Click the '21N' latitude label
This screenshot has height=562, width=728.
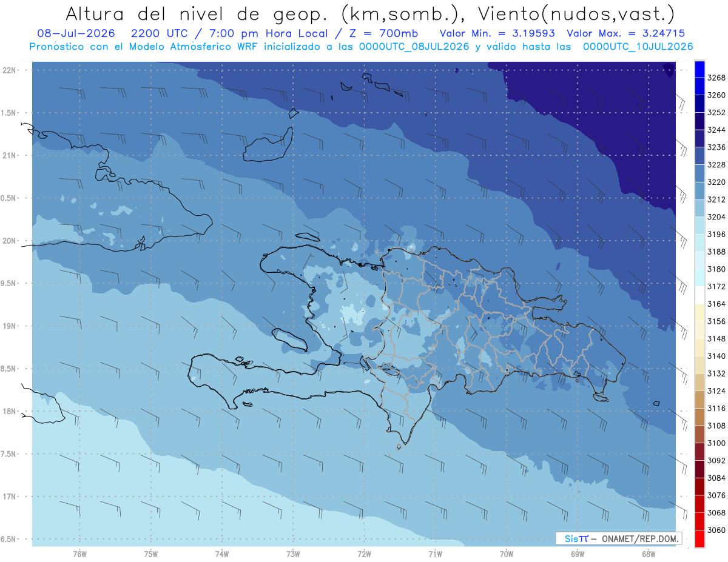[x=8, y=155]
